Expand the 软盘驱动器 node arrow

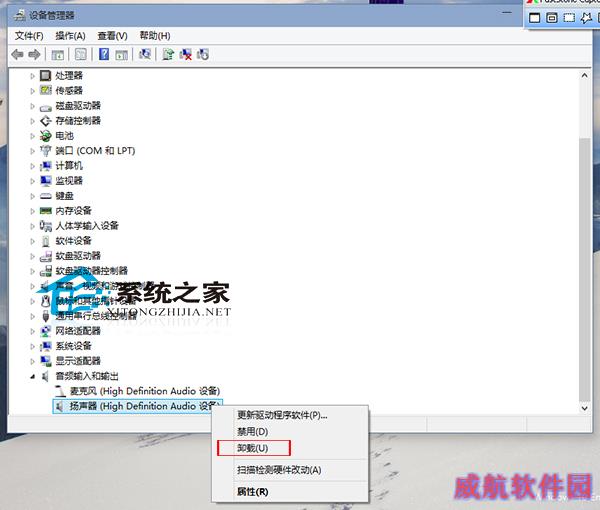coord(33,256)
